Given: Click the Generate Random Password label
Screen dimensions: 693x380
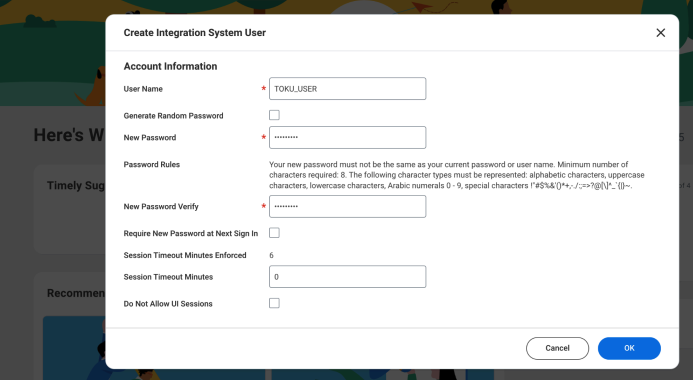Looking at the screenshot, I should (x=173, y=116).
